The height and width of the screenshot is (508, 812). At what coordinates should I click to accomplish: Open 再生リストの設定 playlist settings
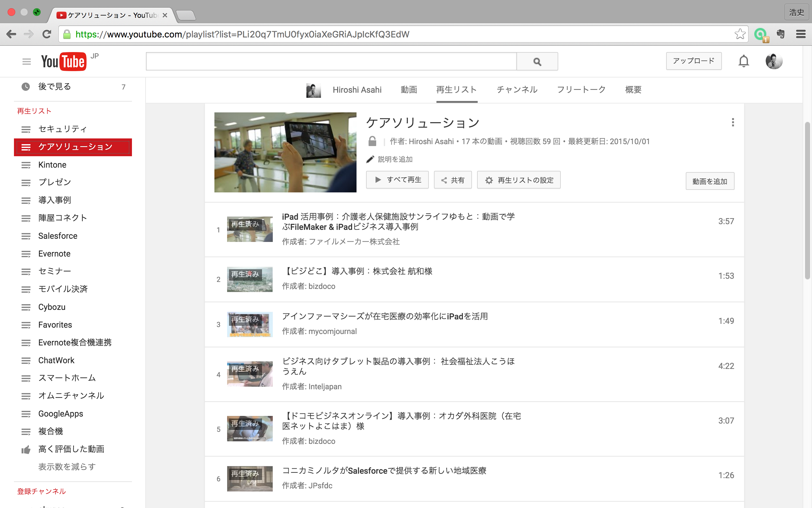(519, 180)
